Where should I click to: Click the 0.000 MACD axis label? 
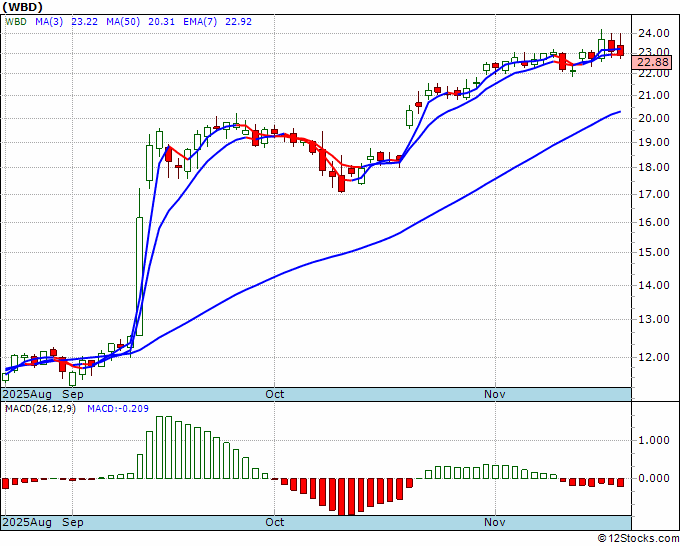coord(653,478)
